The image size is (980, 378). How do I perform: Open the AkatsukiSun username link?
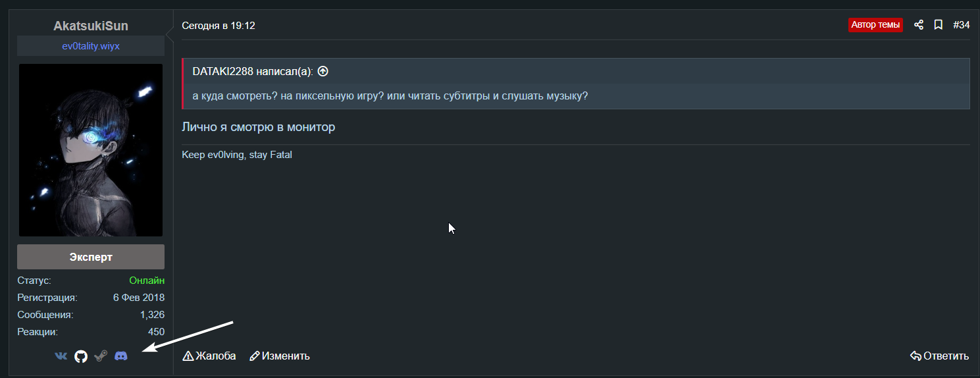(91, 26)
